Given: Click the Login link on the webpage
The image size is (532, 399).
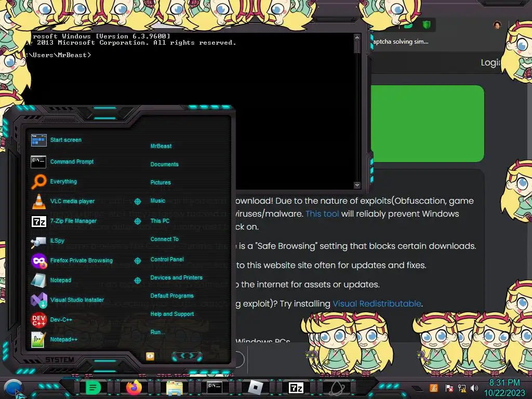Looking at the screenshot, I should click(x=490, y=62).
